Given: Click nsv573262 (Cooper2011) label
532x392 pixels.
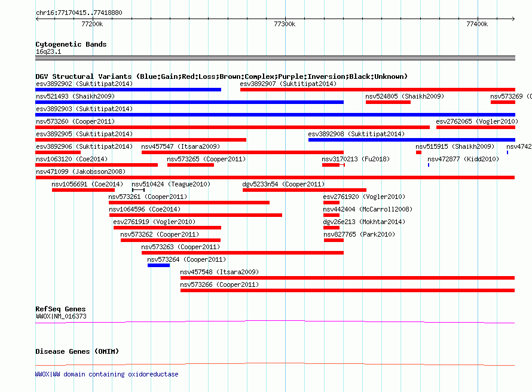Looking at the screenshot, I should coord(160,234).
